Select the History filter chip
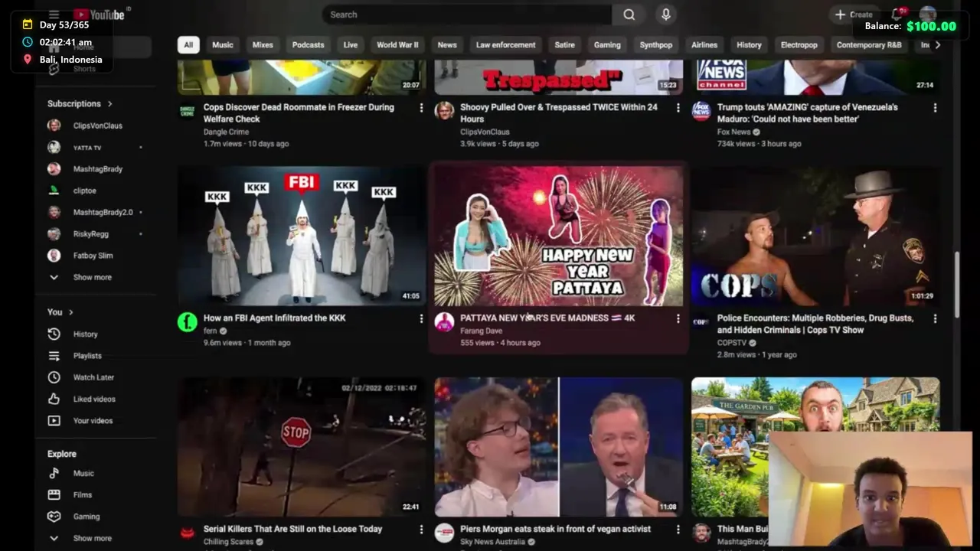This screenshot has height=551, width=980. click(x=749, y=45)
